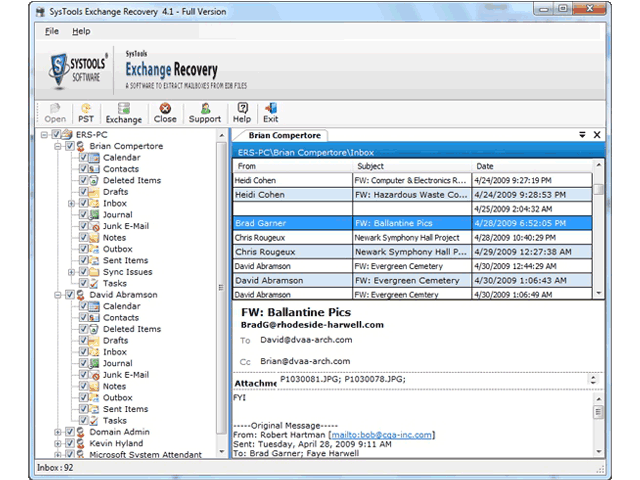Click the Open toolbar icon
The width and height of the screenshot is (640, 480).
[x=55, y=108]
